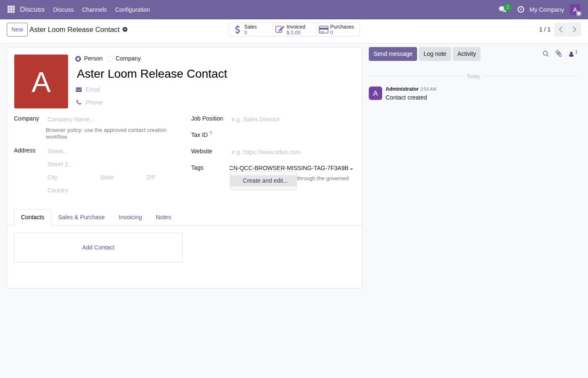Open the Purchases stat button

[x=338, y=29]
